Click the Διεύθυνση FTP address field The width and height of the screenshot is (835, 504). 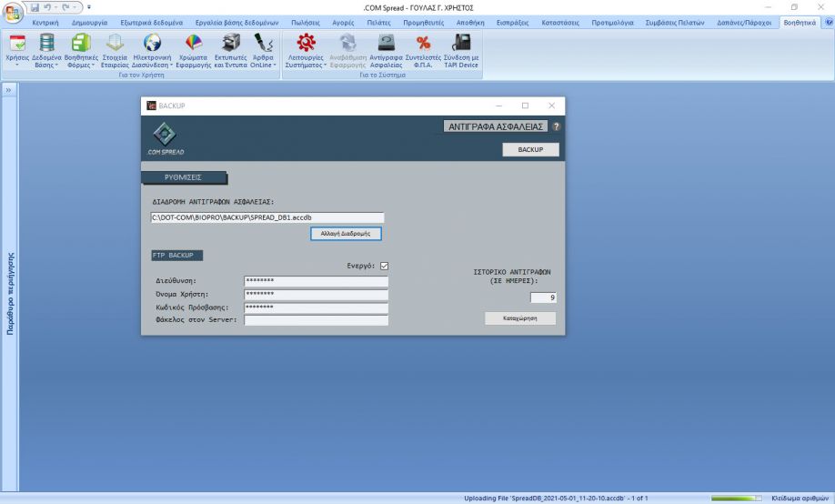316,281
